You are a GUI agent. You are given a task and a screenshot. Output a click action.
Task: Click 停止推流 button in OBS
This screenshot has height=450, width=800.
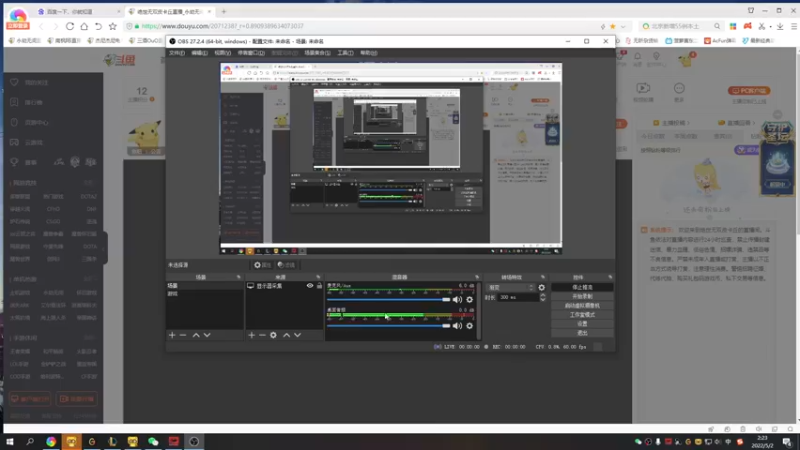click(582, 287)
